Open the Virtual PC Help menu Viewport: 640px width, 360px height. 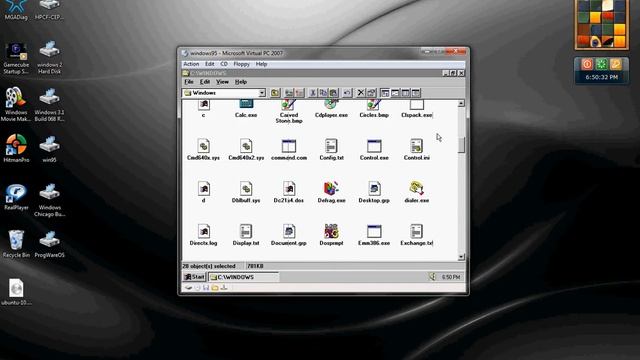[x=261, y=64]
